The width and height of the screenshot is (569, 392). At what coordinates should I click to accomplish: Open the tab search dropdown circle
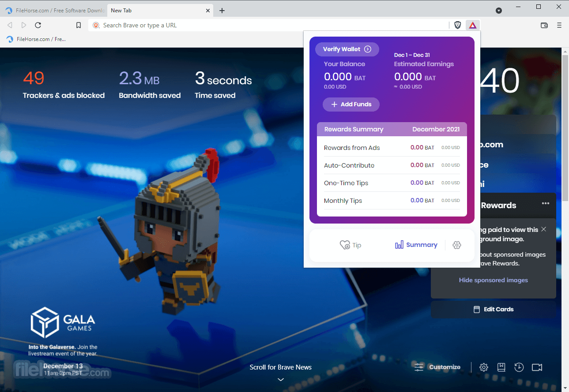[499, 11]
